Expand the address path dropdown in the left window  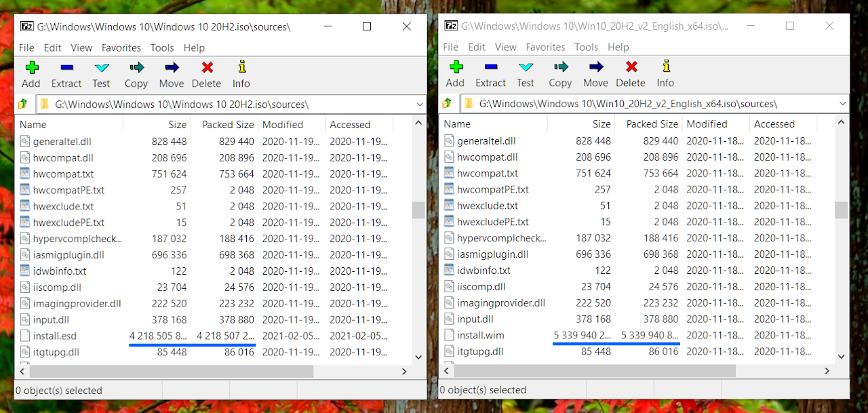click(x=419, y=104)
